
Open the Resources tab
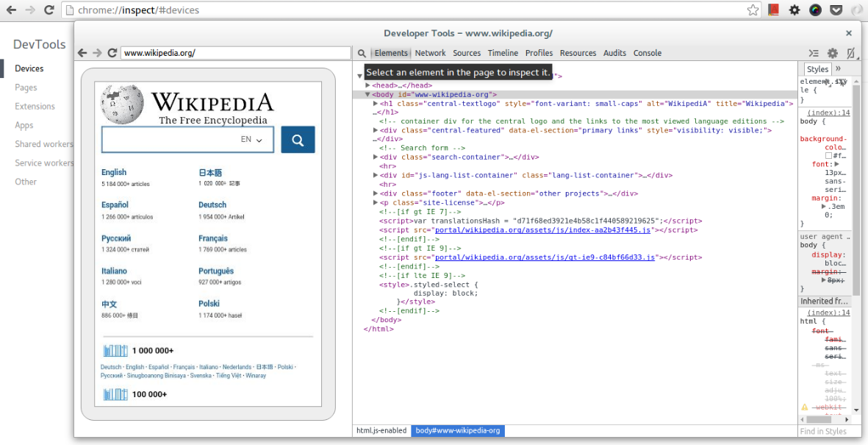pyautogui.click(x=578, y=53)
